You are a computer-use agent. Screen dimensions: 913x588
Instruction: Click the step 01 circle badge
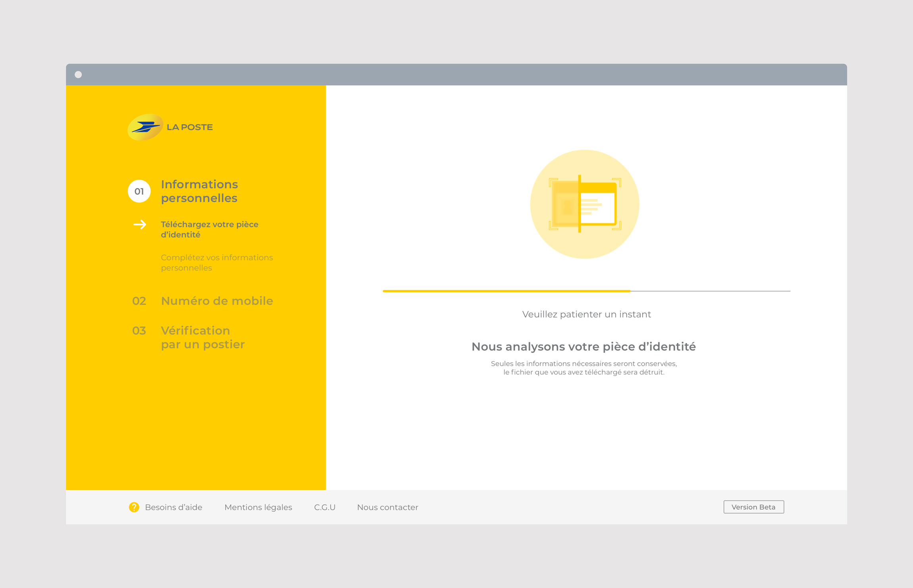point(139,191)
